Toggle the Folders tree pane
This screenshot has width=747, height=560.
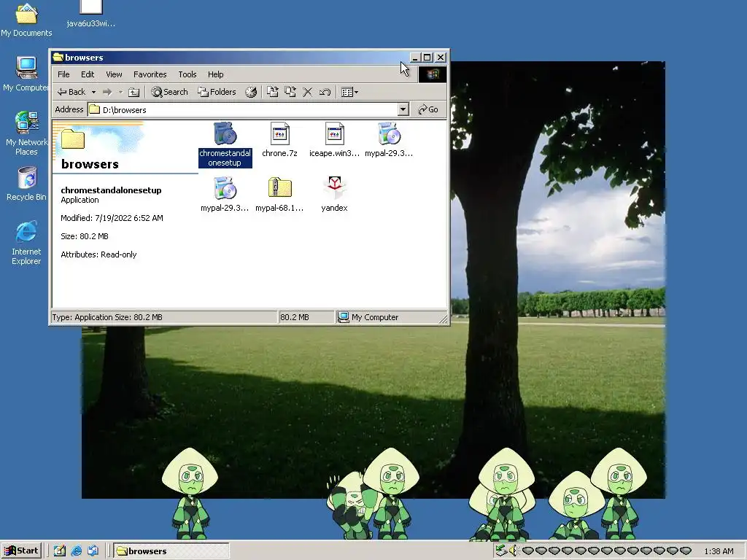pos(217,92)
